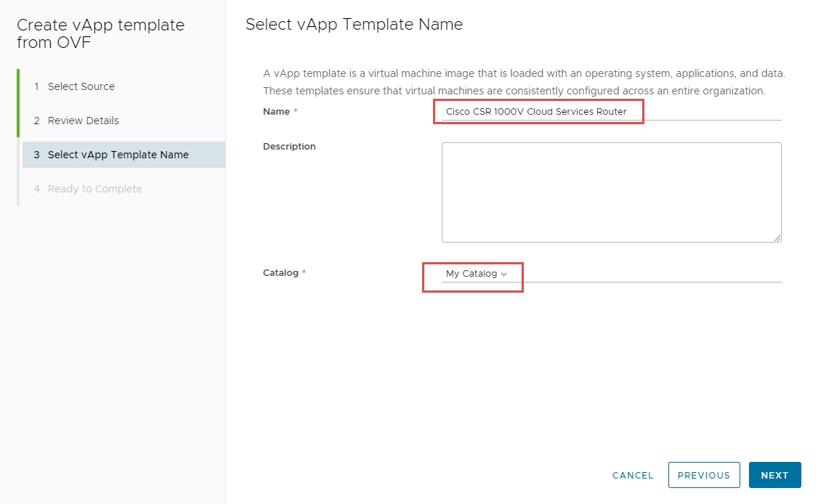Select step 3 Select vApp Template Name
Viewport: 834px width, 504px height.
pos(118,155)
